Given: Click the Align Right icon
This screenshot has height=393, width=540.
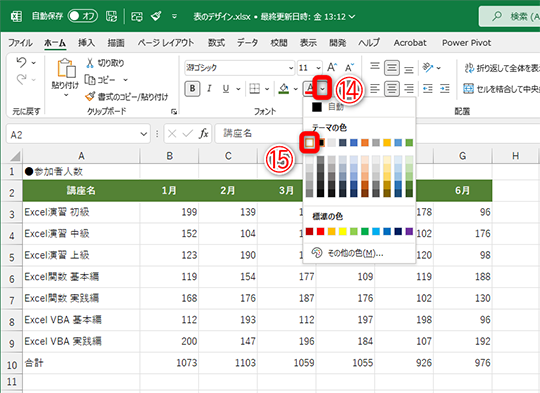Looking at the screenshot, I should 408,89.
